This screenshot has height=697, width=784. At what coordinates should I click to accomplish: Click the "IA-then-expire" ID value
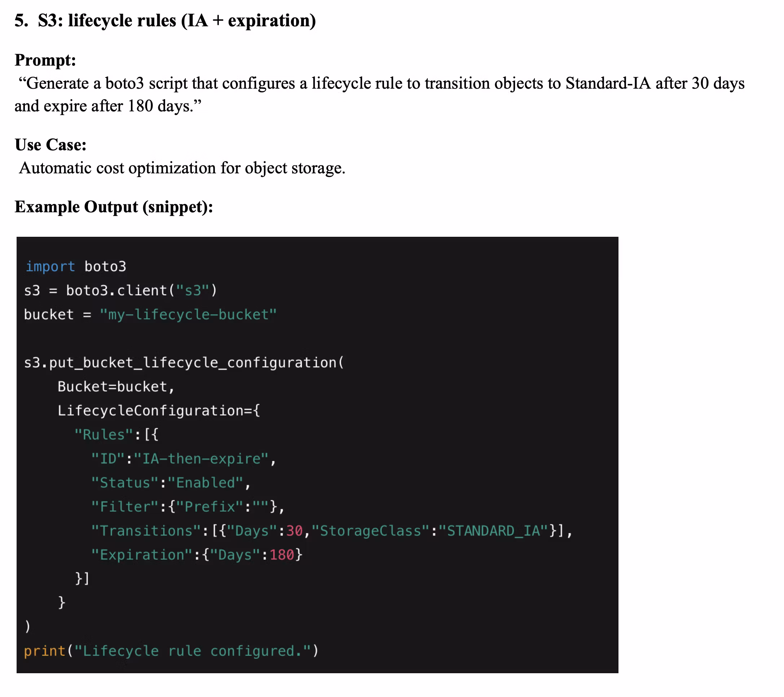(x=201, y=459)
